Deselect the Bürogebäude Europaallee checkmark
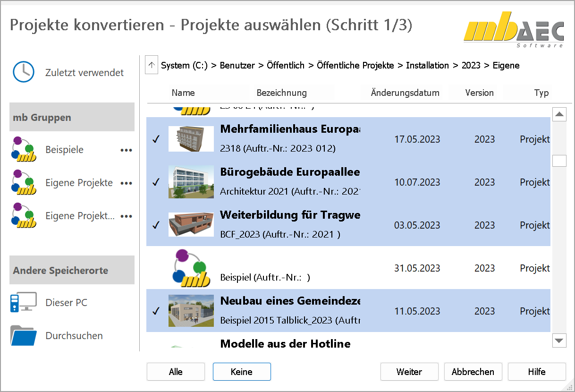575x392 pixels. [156, 182]
